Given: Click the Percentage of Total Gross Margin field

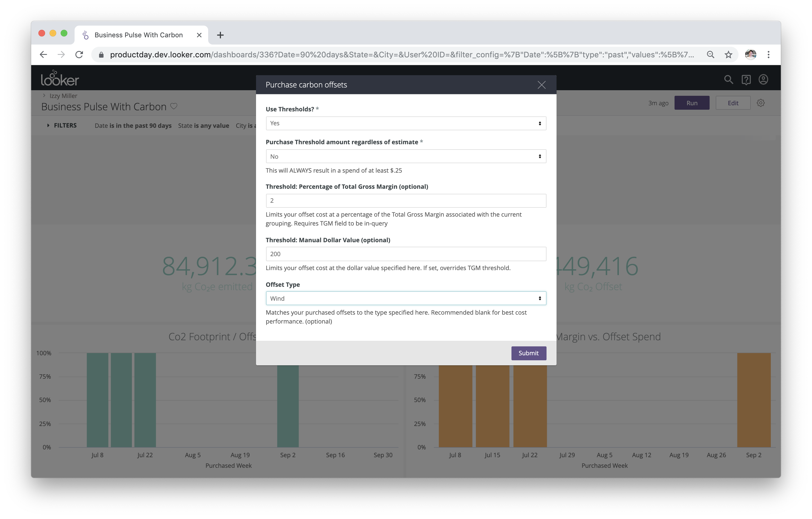Looking at the screenshot, I should point(406,201).
